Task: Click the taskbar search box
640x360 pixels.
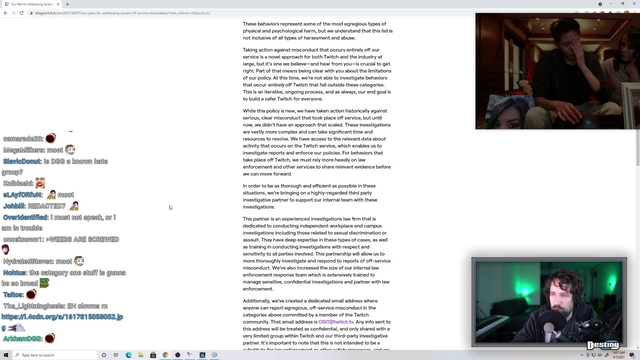Action: [x=55, y=355]
